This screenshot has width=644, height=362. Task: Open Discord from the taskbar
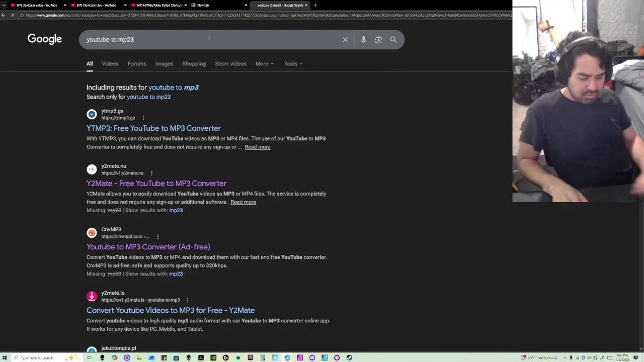312,357
